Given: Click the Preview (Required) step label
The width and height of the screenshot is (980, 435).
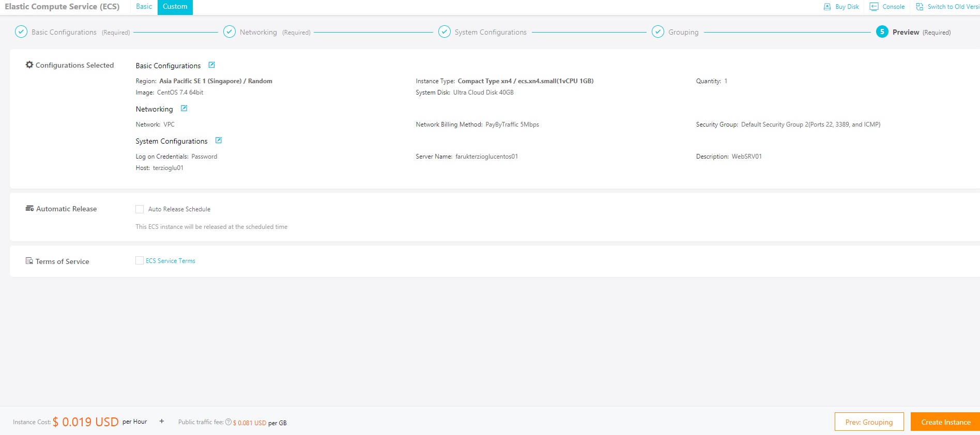Looking at the screenshot, I should point(922,32).
